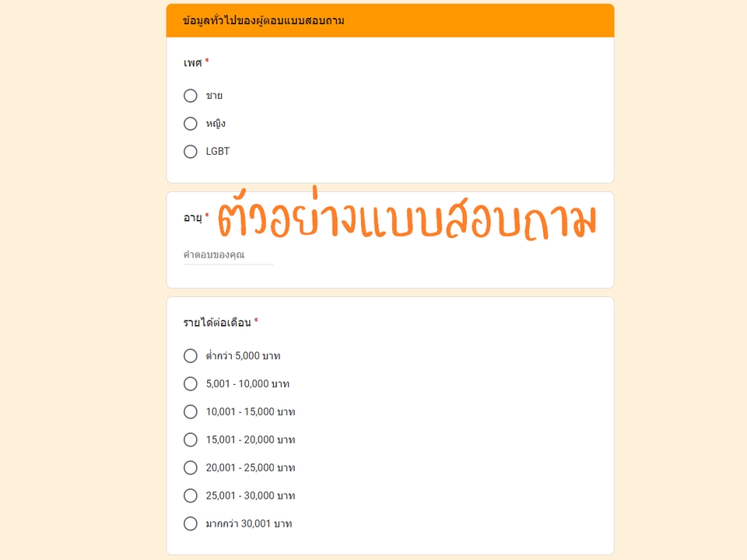Choose income 10,001 - 15,000 บาท
The width and height of the screenshot is (747, 560).
(190, 412)
